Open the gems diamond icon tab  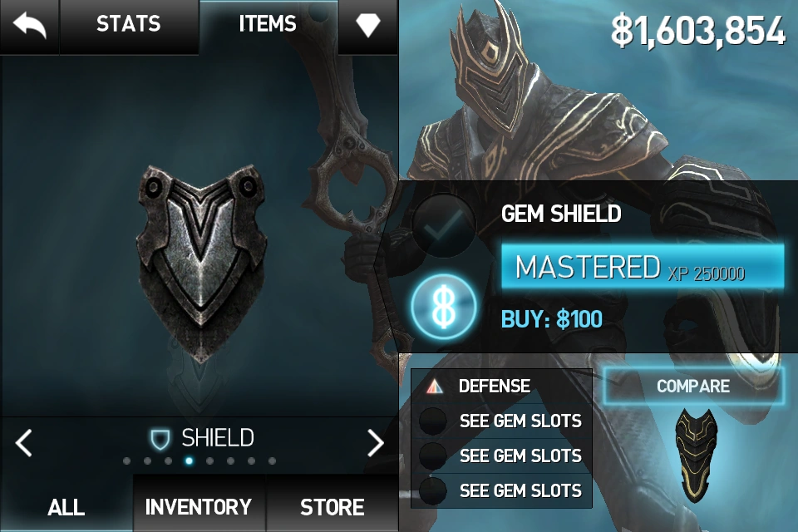367,25
